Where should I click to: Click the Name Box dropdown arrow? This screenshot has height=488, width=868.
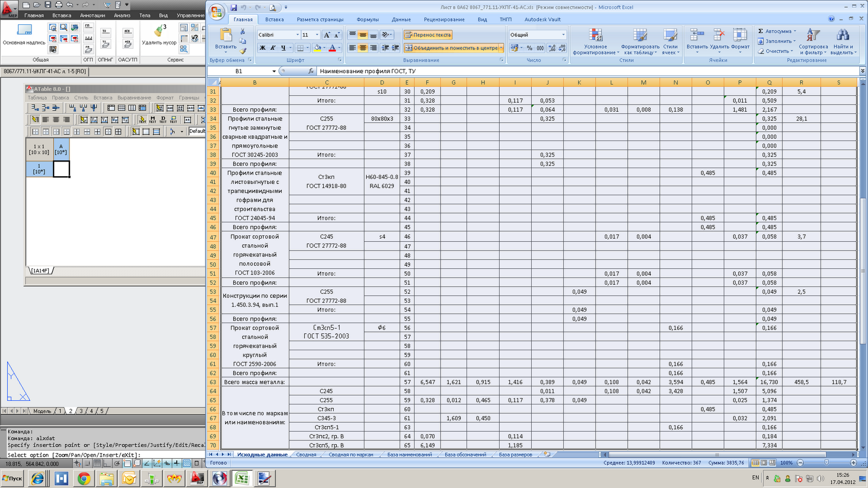coord(274,71)
